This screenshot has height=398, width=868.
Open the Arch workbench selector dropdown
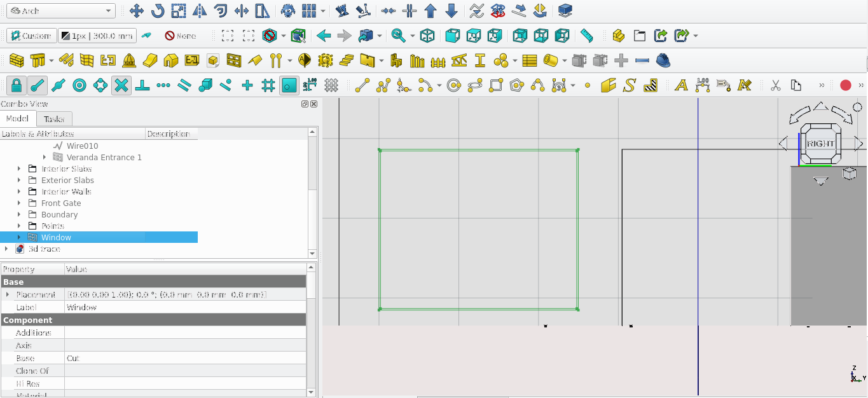coord(61,11)
